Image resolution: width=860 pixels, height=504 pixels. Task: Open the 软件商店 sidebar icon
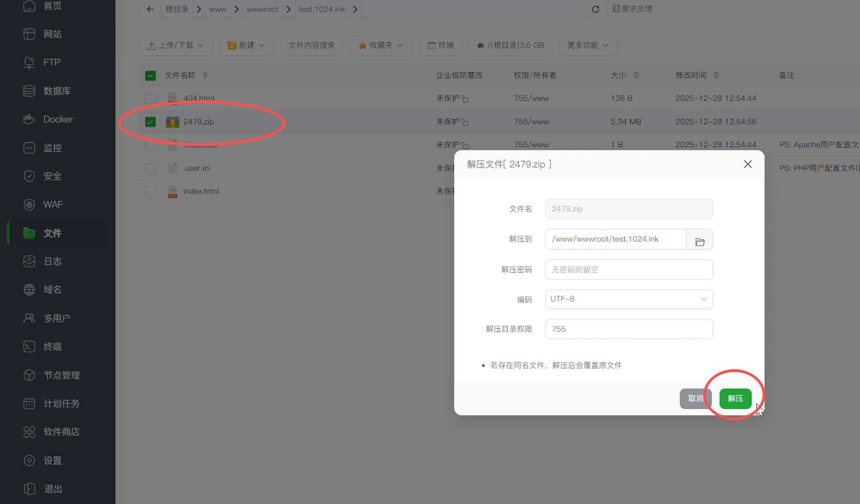(x=29, y=432)
